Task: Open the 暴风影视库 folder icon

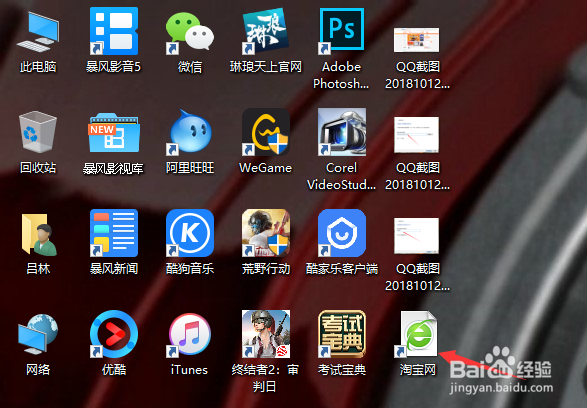Action: [x=114, y=133]
